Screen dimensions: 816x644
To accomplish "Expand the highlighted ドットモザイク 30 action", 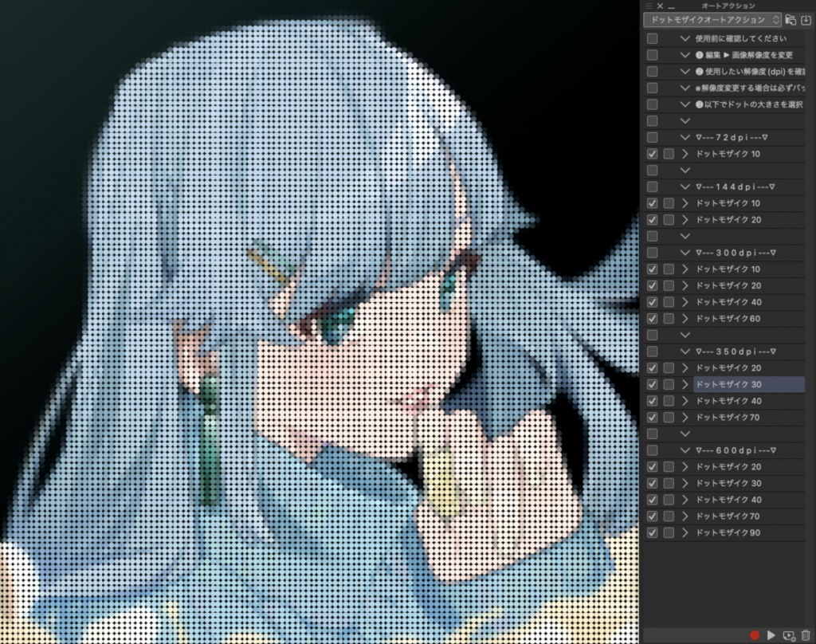I will [x=685, y=384].
